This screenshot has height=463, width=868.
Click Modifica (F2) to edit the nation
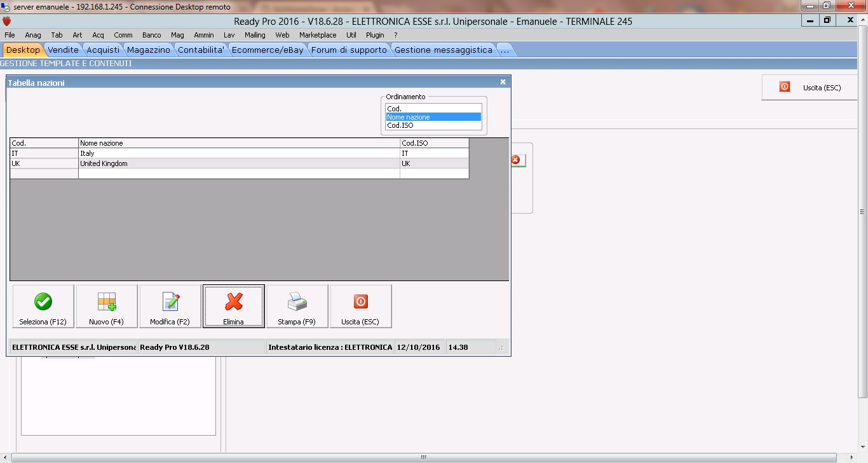pos(170,306)
